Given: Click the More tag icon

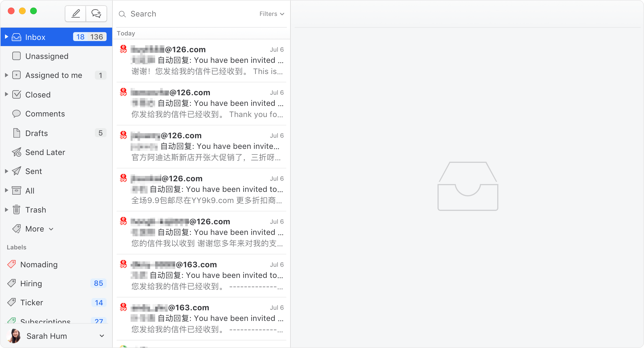Looking at the screenshot, I should pos(17,229).
